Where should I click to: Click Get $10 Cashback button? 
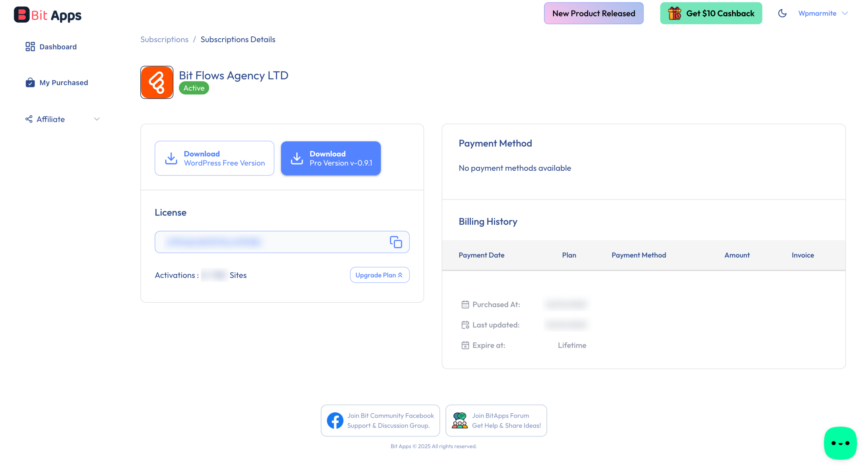711,13
